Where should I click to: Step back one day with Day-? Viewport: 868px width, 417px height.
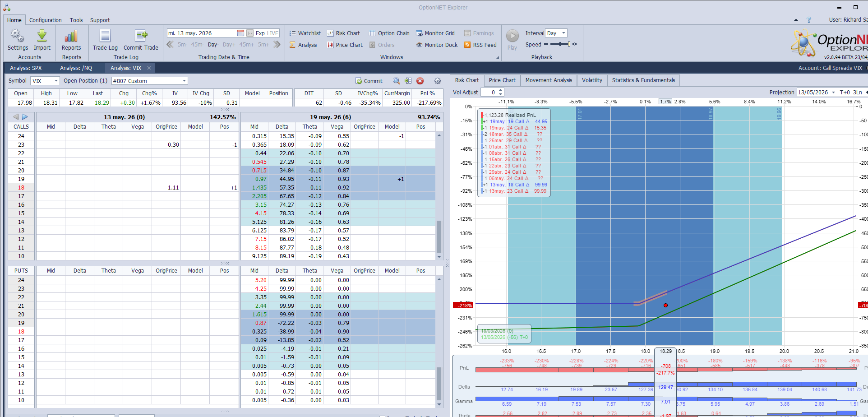click(213, 45)
